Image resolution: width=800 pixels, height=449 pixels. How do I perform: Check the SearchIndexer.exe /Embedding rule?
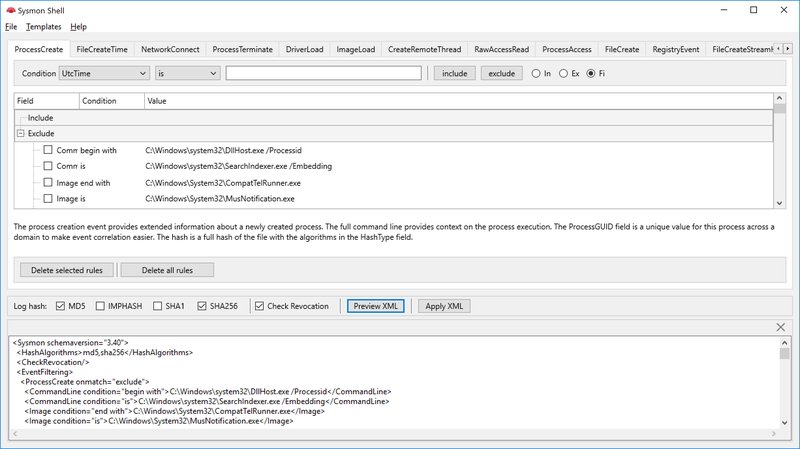tap(48, 166)
